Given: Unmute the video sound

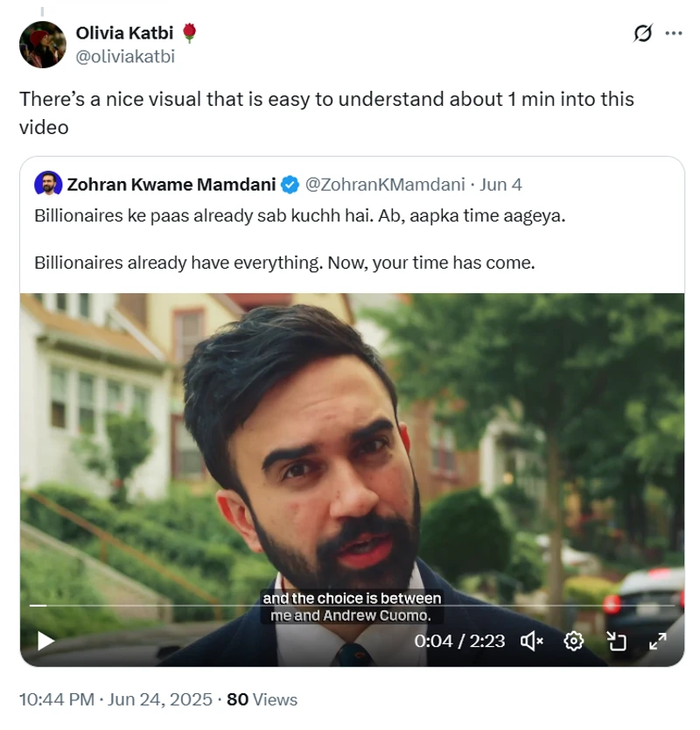Looking at the screenshot, I should pos(532,641).
